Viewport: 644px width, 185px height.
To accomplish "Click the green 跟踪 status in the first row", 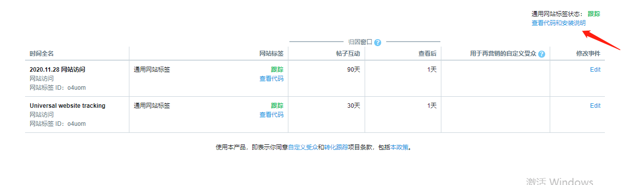I will pos(277,70).
